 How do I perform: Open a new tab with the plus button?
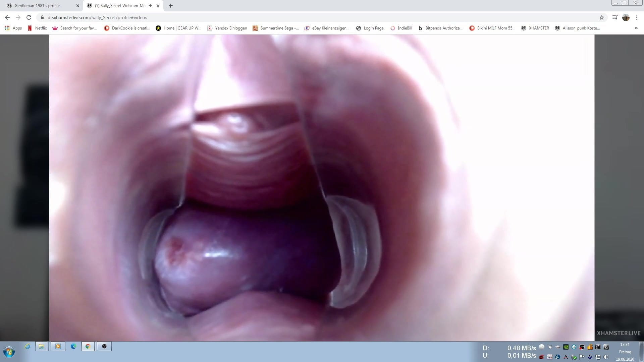[171, 6]
